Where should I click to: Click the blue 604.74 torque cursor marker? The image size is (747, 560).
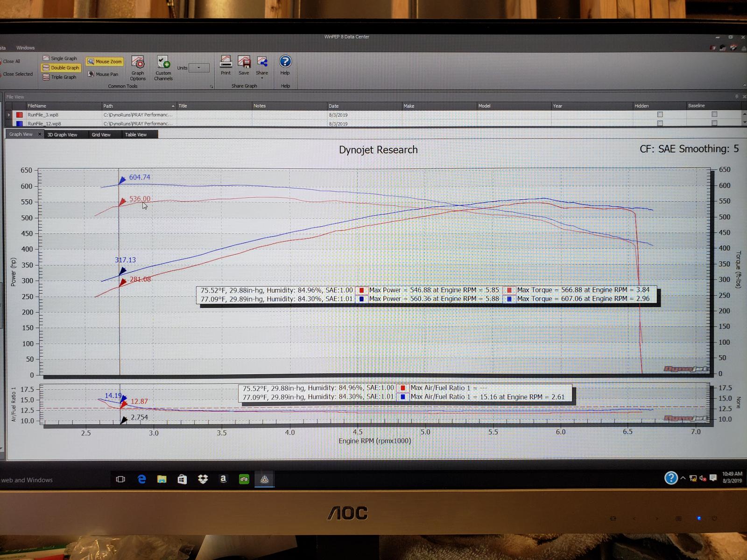[122, 180]
